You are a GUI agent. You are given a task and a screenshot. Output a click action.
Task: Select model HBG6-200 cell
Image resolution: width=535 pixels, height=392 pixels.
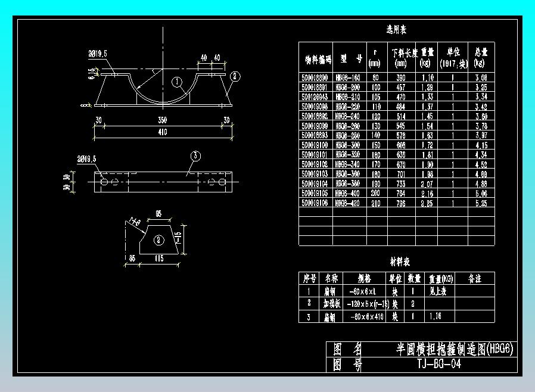click(x=348, y=87)
